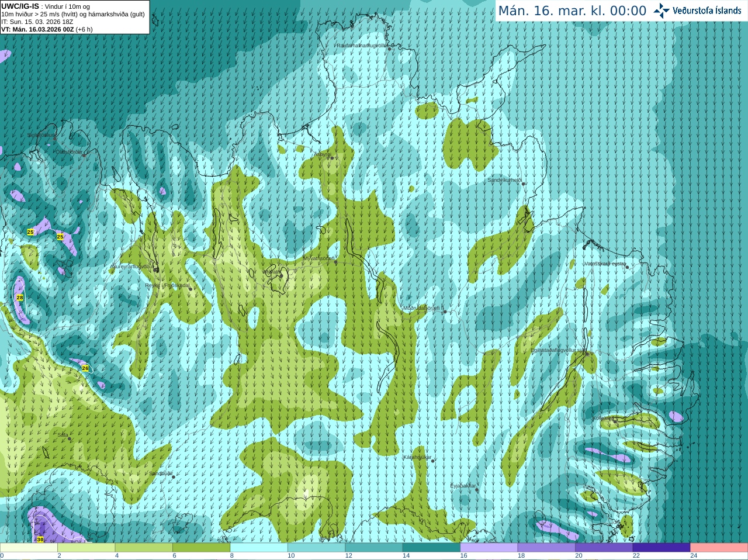Click the '8' tick on the wind scale
This screenshot has height=560, width=748.
click(232, 556)
